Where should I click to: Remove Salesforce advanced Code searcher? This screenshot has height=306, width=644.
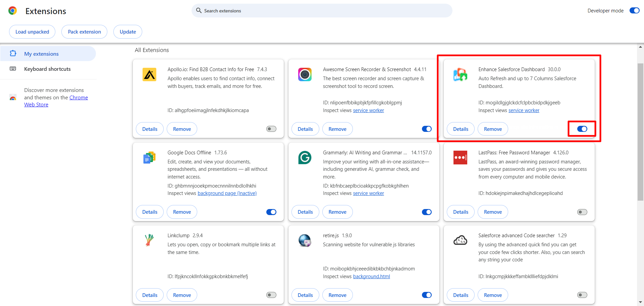point(493,295)
